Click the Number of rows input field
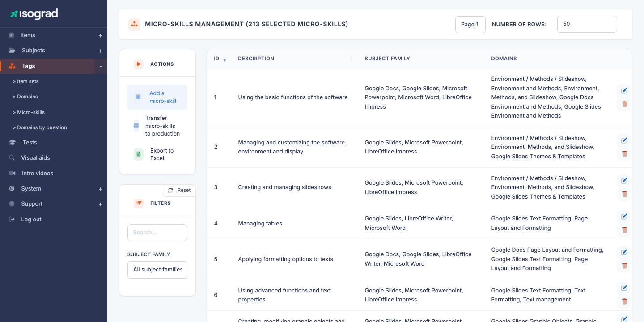The width and height of the screenshot is (644, 322). 587,24
